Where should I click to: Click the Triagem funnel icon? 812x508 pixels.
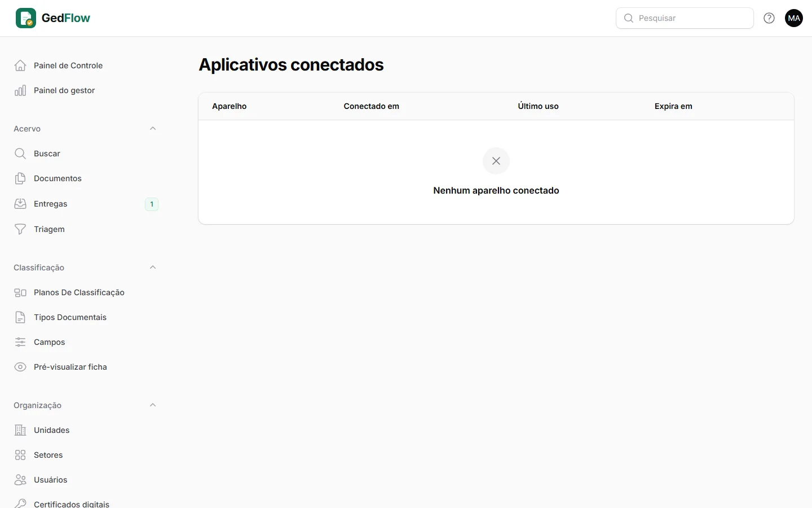(x=20, y=229)
